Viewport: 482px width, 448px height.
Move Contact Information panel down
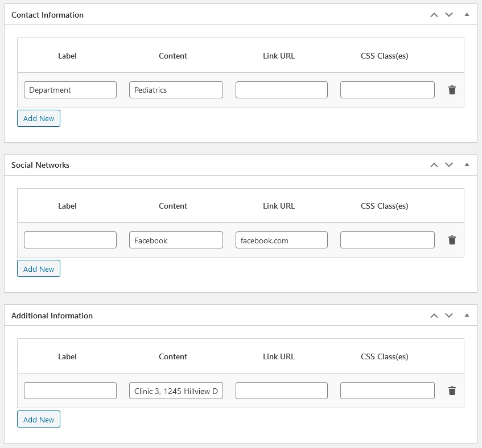(449, 15)
